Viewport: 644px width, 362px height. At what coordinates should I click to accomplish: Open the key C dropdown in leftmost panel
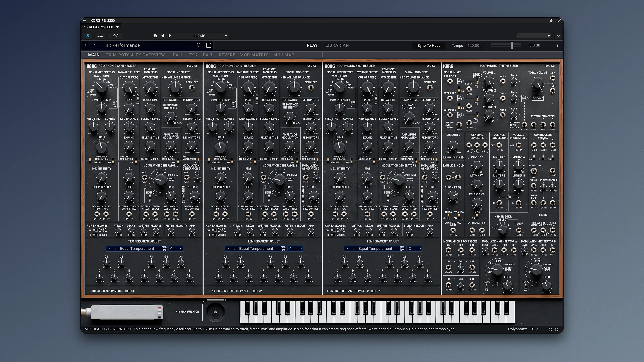pyautogui.click(x=176, y=249)
